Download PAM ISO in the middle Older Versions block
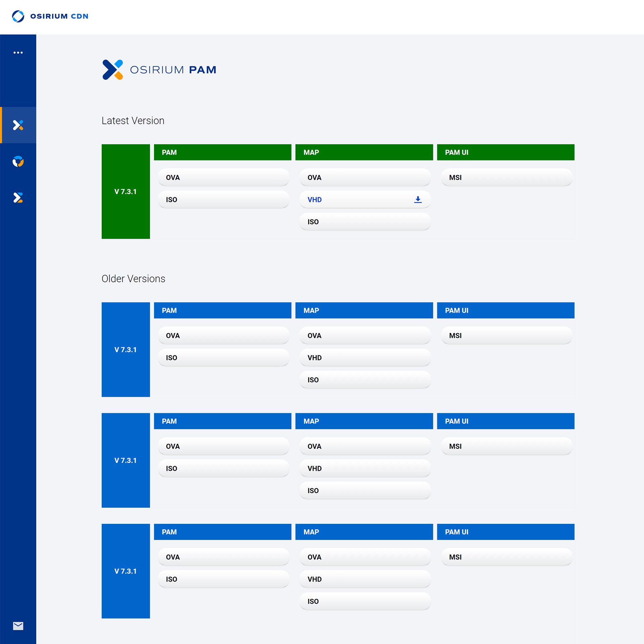644x644 pixels. coord(224,468)
